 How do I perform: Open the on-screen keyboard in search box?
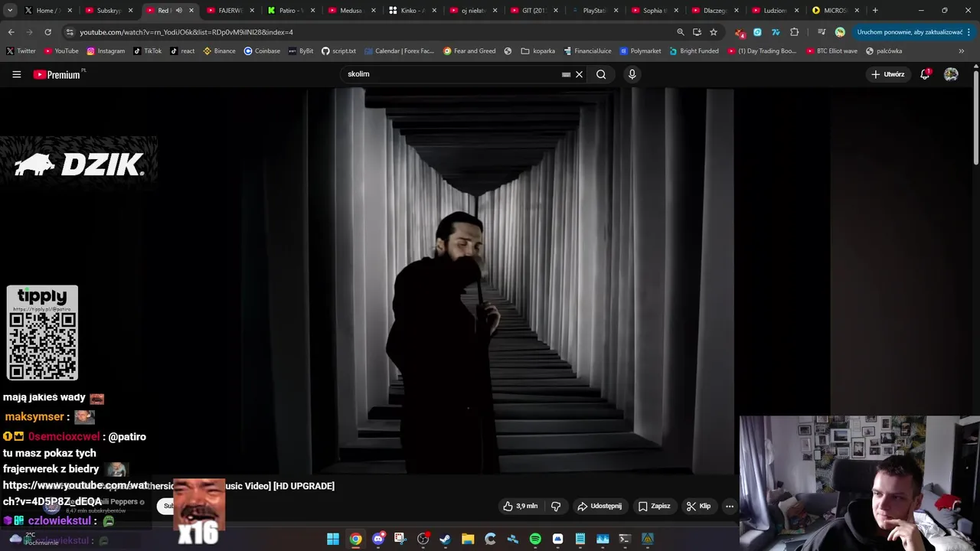(566, 74)
